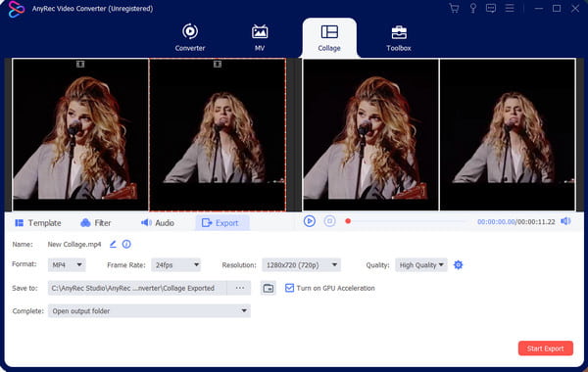
Task: Expand the MP4 format dropdown
Action: [x=67, y=265]
